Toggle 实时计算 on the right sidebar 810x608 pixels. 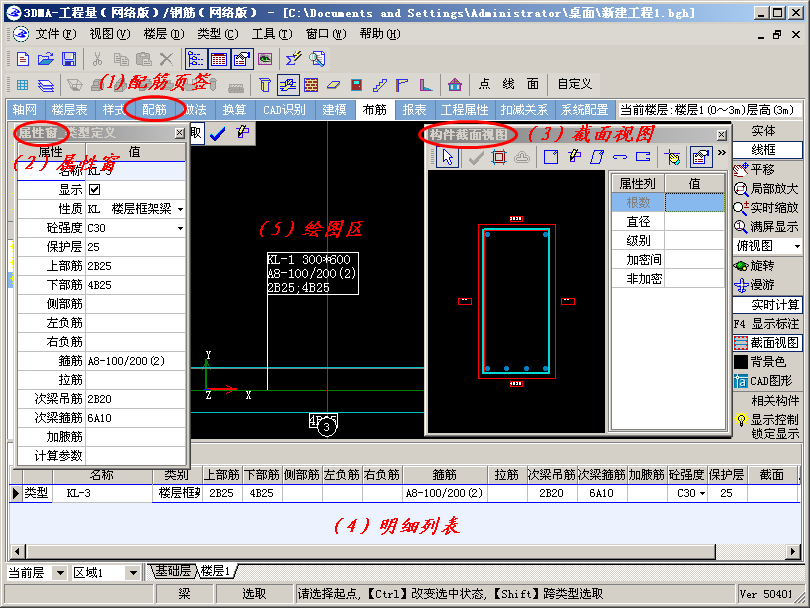(x=768, y=305)
